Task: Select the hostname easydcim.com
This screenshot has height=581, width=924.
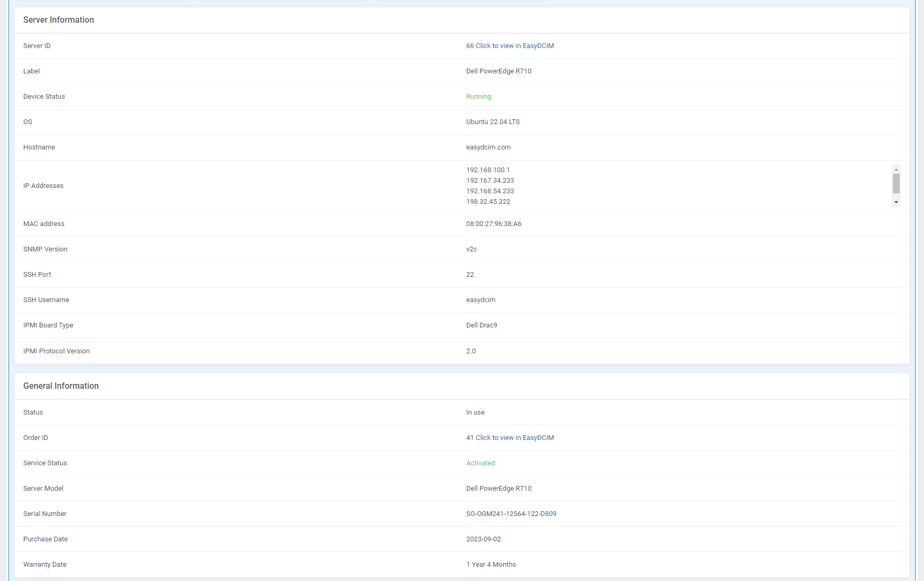Action: [488, 147]
